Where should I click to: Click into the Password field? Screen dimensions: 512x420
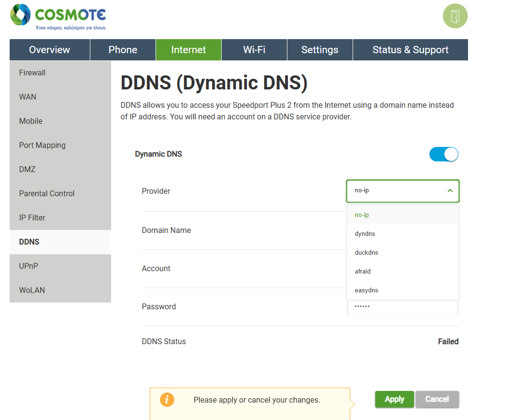403,307
